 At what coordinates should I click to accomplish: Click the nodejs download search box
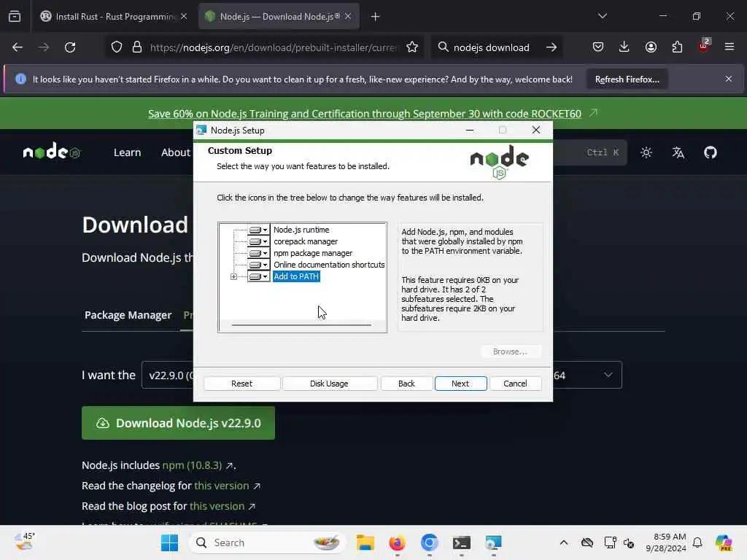[491, 47]
